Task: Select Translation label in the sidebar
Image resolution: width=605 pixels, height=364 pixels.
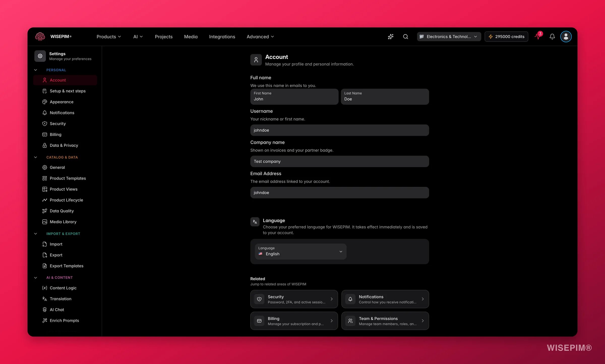Action: 60,299
